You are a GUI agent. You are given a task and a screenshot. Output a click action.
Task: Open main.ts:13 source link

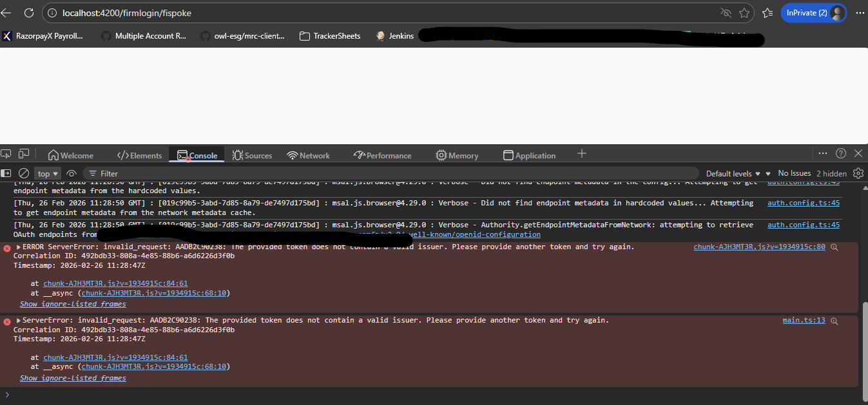(x=804, y=320)
